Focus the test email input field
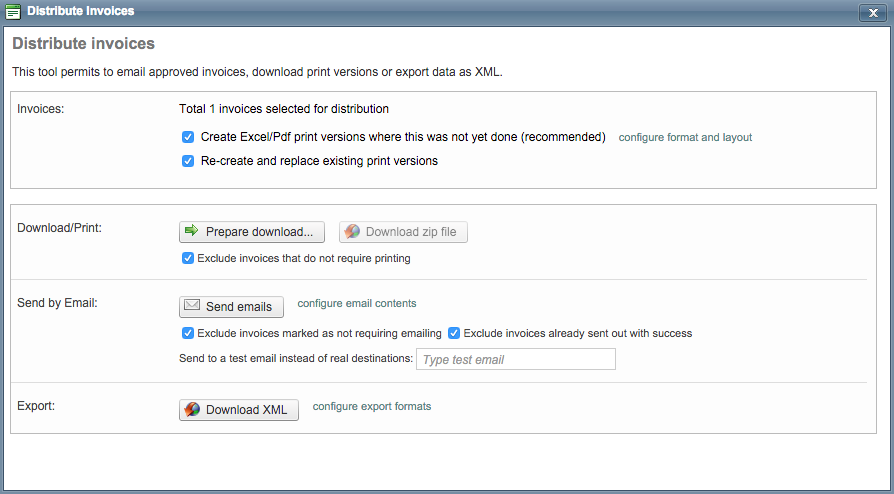This screenshot has width=894, height=494. tap(515, 359)
